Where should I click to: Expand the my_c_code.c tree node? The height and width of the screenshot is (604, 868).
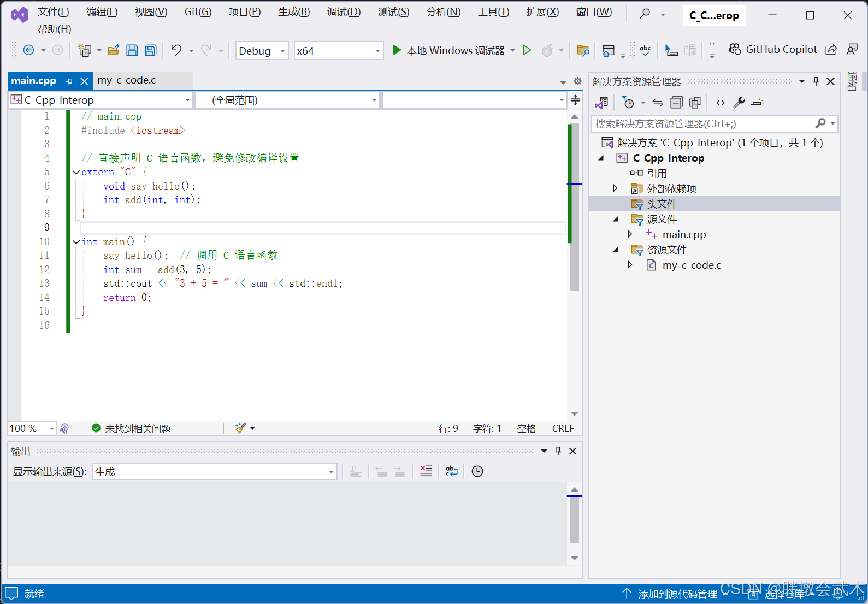(630, 265)
